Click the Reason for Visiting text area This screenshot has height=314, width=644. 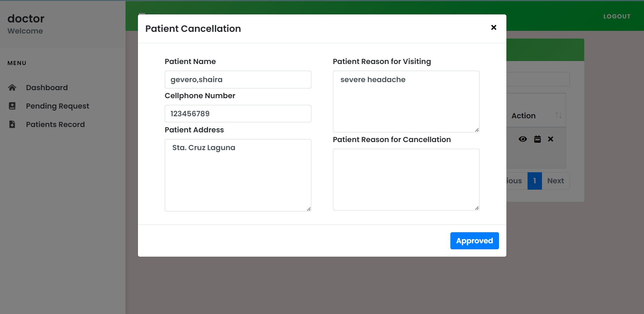pos(406,101)
